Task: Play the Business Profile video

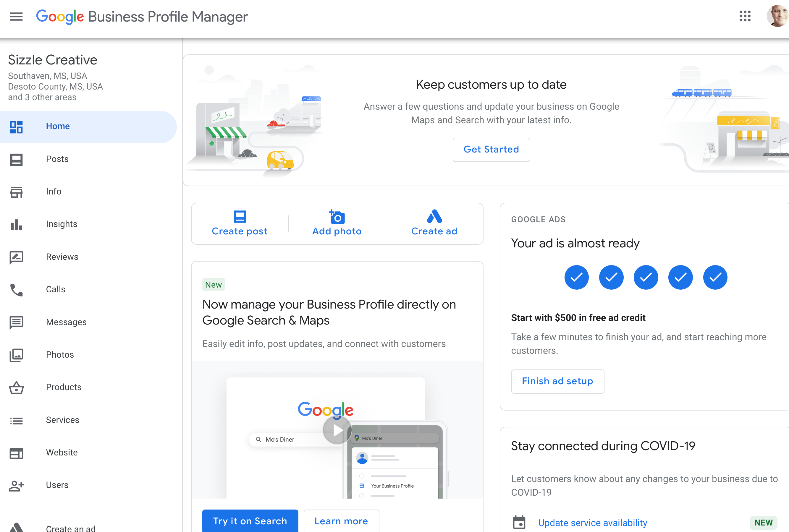Action: pyautogui.click(x=337, y=430)
